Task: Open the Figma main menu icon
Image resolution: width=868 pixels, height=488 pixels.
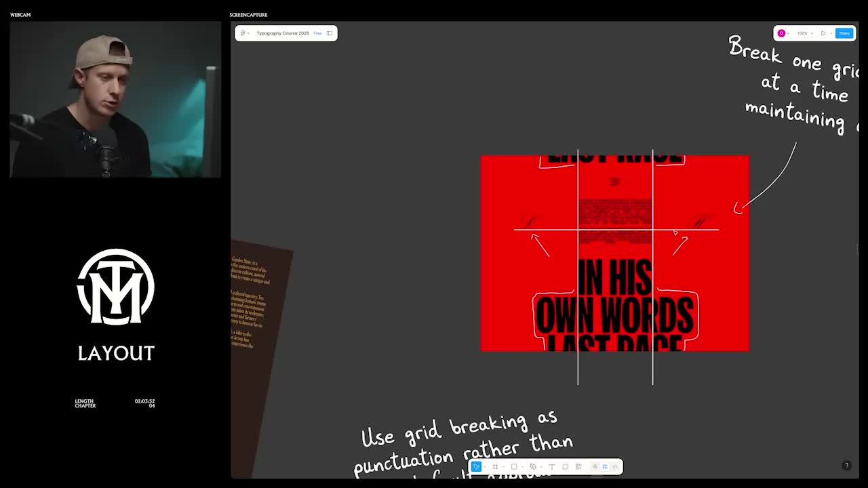Action: pos(243,33)
